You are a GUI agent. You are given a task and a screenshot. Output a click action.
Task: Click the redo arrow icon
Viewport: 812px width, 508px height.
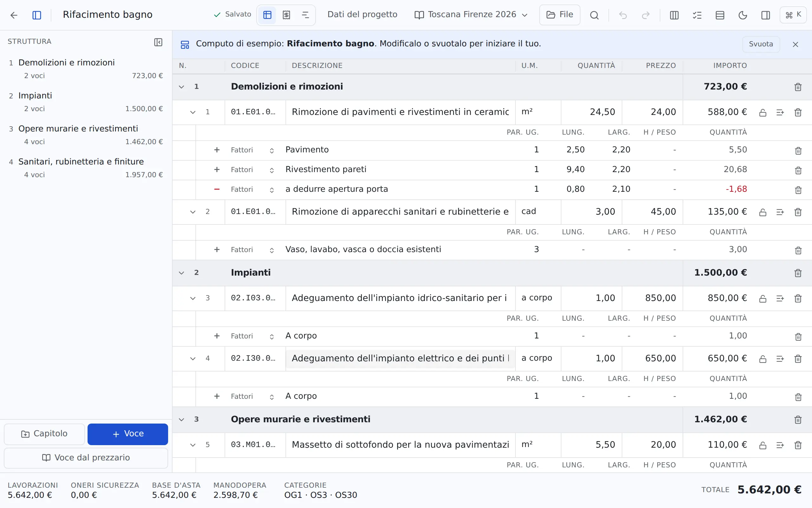(x=645, y=15)
